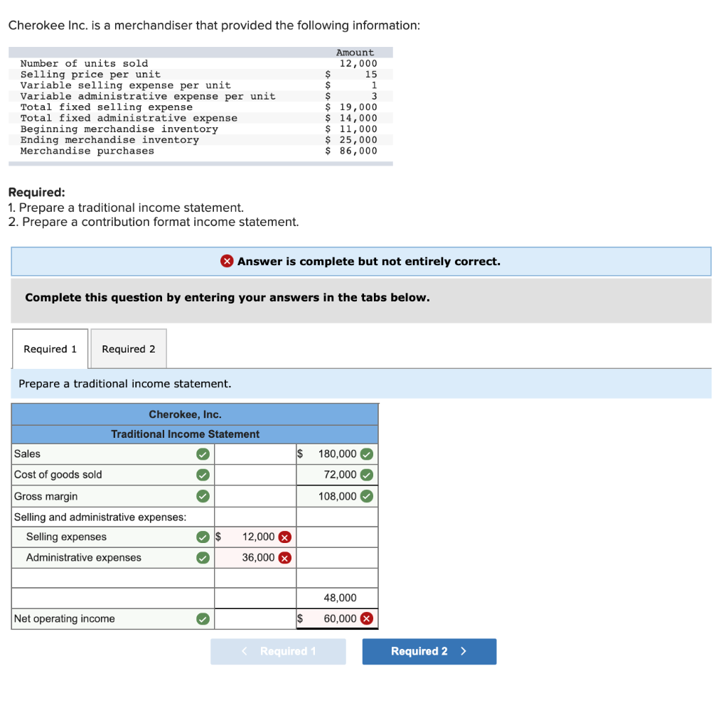Click the blank label cell below Administrative expenses

click(113, 578)
